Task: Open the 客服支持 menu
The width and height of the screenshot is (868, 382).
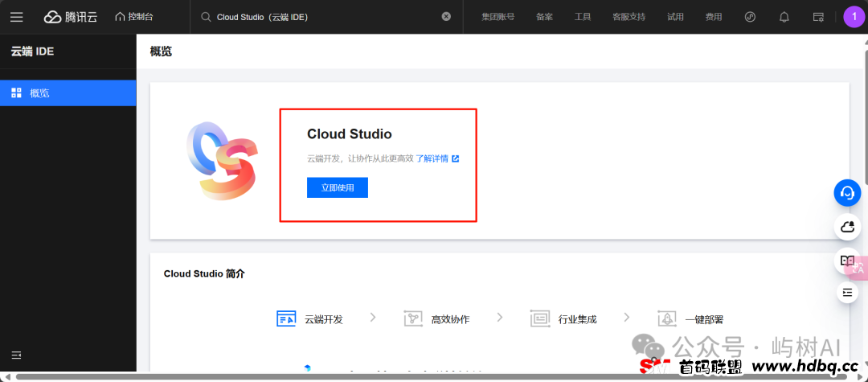Action: click(x=628, y=17)
